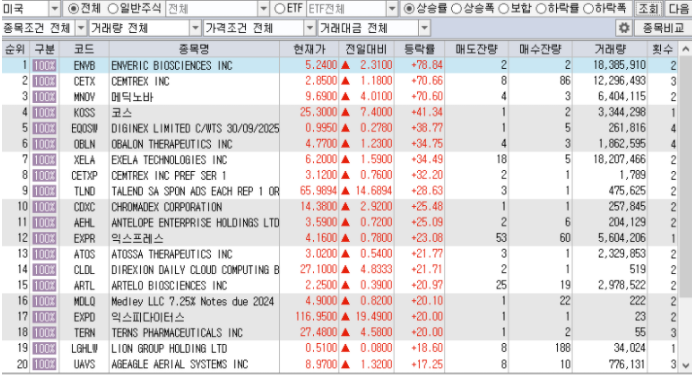The height and width of the screenshot is (375, 692).
Task: Click the up arrow icon in EXPD row
Action: 346,317
